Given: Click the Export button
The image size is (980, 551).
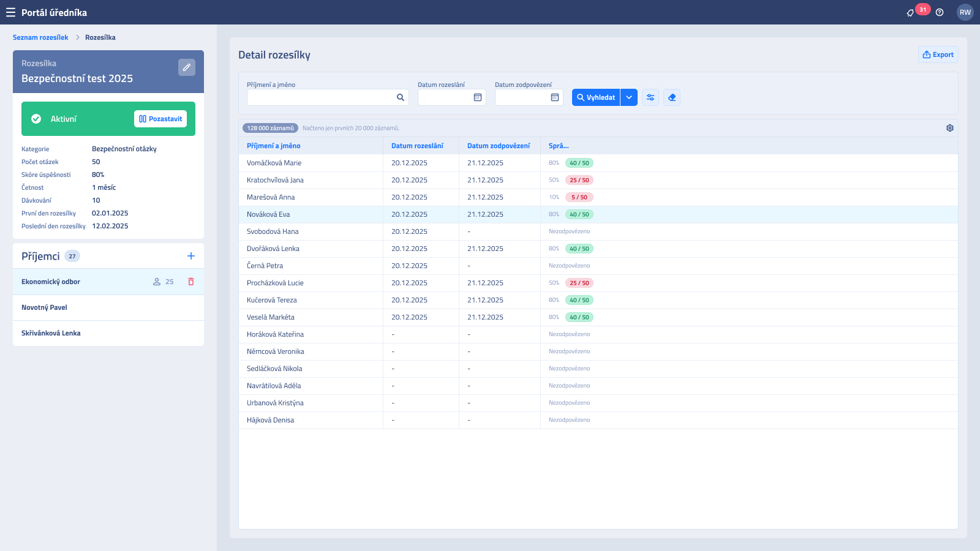Looking at the screenshot, I should (x=938, y=54).
